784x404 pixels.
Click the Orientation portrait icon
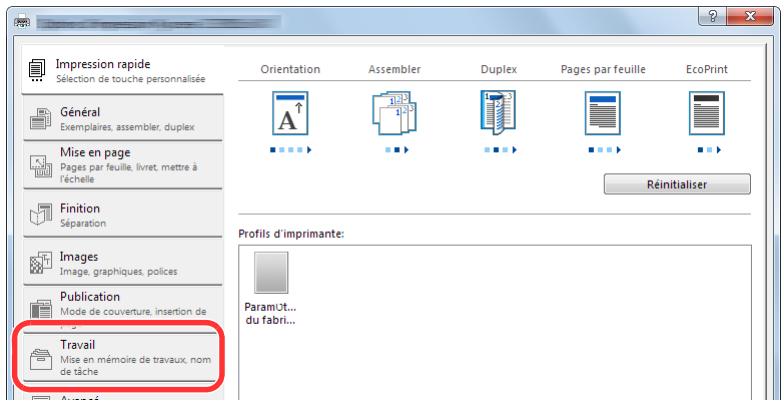point(290,113)
